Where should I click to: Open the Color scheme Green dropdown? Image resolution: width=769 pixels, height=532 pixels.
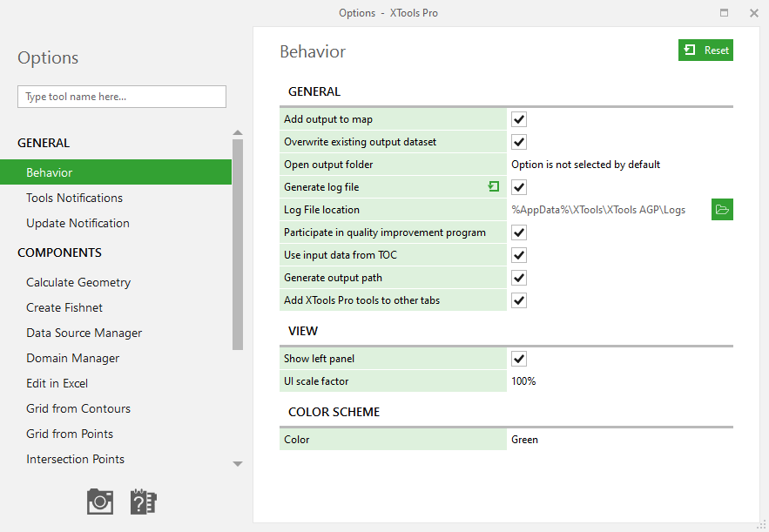pyautogui.click(x=620, y=440)
